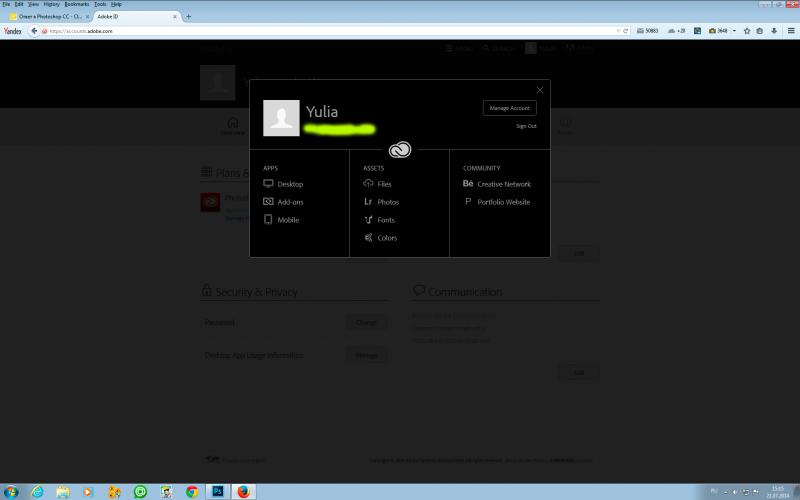
Task: Open Windows Explorer from taskbar
Action: point(63,492)
